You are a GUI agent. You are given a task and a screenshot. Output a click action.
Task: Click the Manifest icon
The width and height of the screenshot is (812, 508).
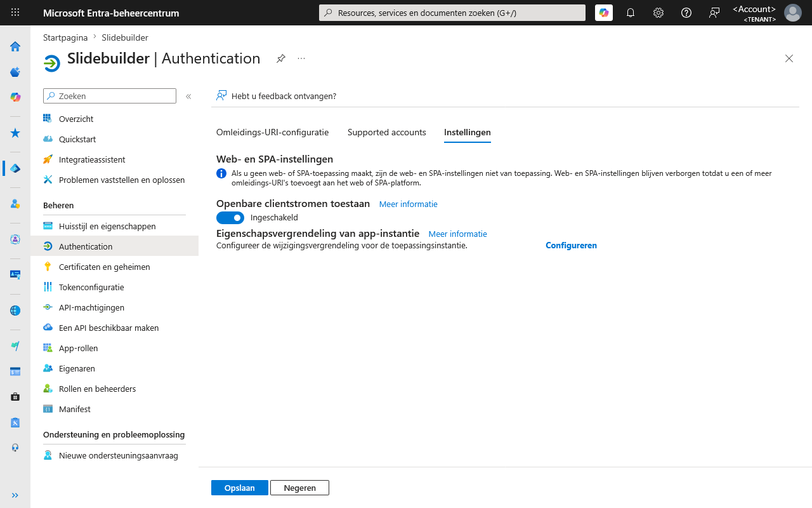pos(48,409)
